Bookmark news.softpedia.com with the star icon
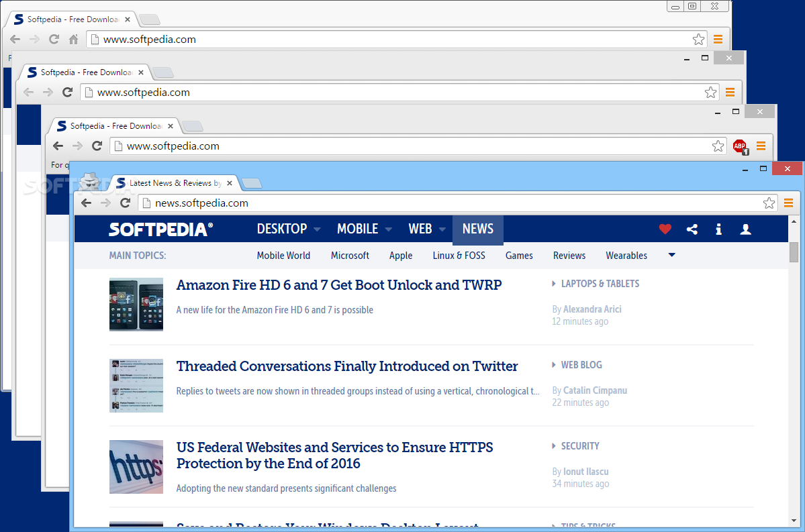Image resolution: width=805 pixels, height=532 pixels. [769, 203]
